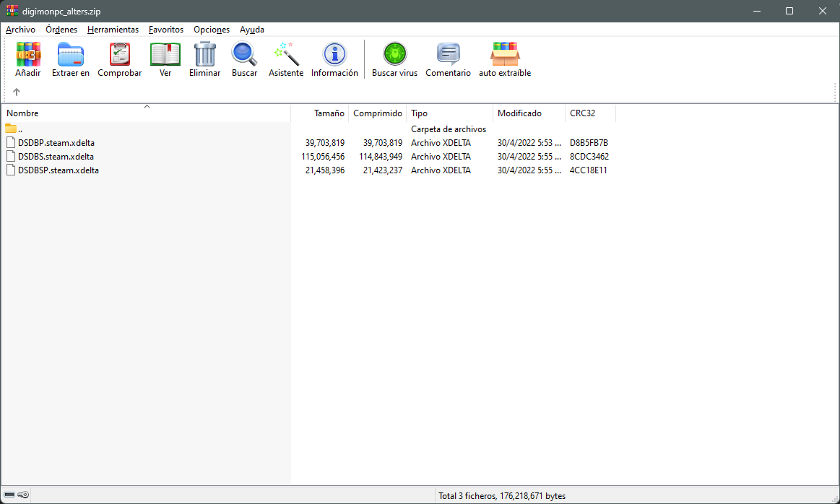Select the parent folder ".." icon

click(11, 129)
